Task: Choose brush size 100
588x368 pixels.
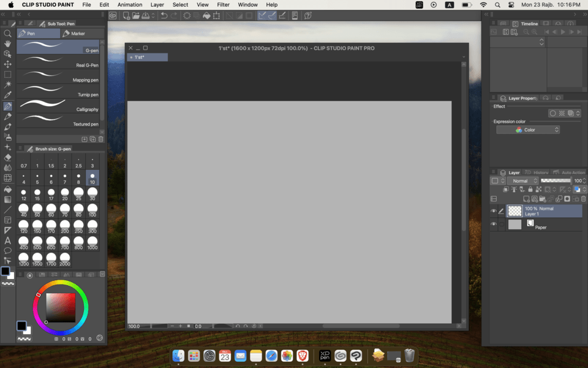Action: tap(92, 210)
